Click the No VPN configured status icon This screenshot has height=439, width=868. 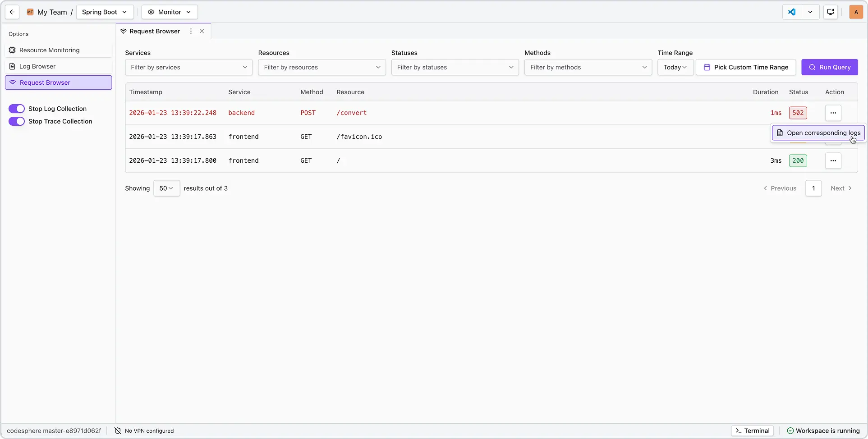118,431
